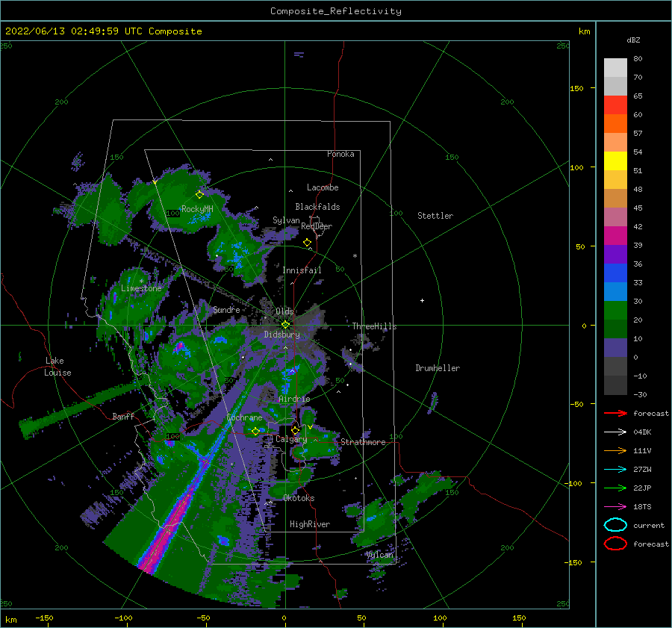The height and width of the screenshot is (628, 672).
Task: Click the HighRiver label
Action: (310, 524)
